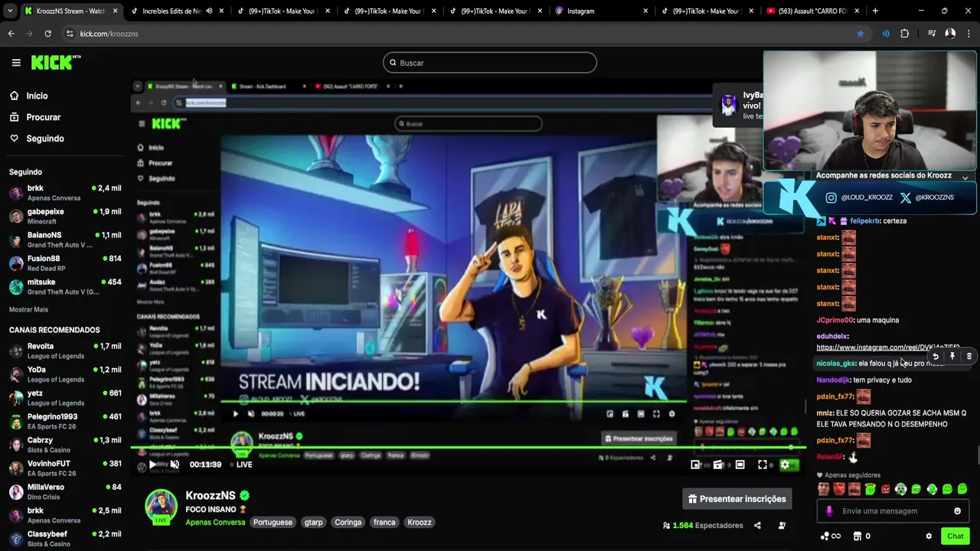Screen dimensions: 980x551
Task: Click the Kick logo
Action: coord(55,63)
